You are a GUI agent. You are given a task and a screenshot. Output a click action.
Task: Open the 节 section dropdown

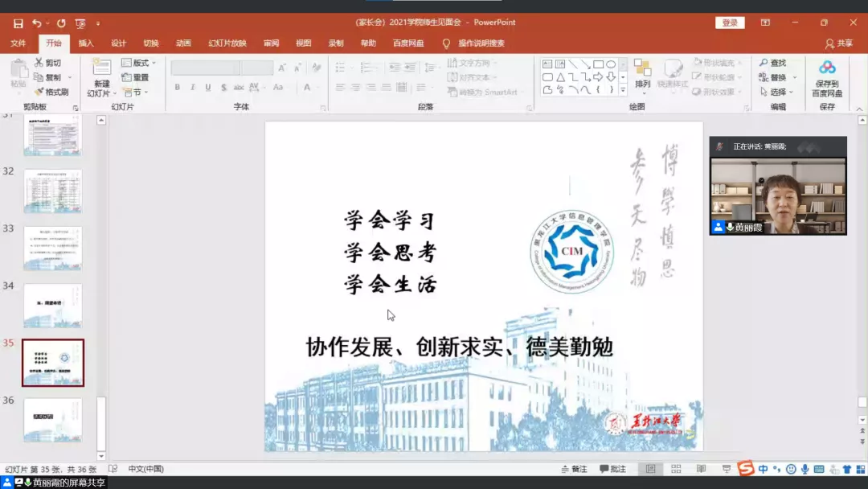(x=136, y=92)
